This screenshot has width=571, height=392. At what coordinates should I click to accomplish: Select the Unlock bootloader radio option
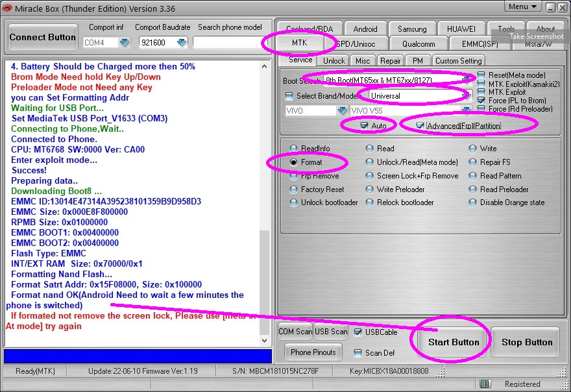[x=293, y=202]
